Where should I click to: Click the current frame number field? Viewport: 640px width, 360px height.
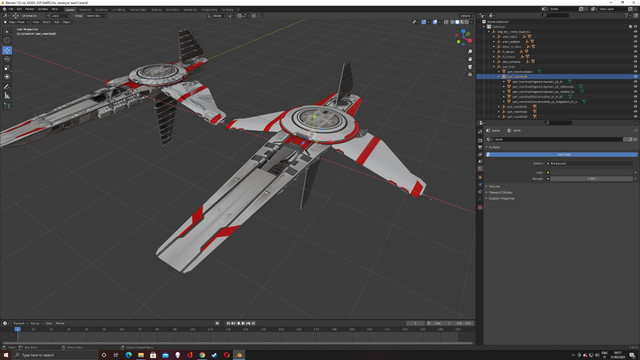(416, 323)
